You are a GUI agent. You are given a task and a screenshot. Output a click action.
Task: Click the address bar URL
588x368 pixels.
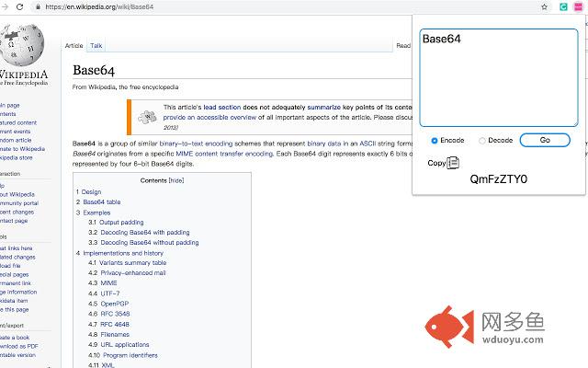pos(110,6)
